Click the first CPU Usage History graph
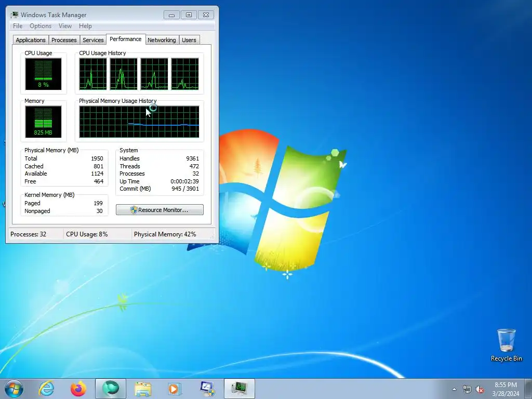The height and width of the screenshot is (399, 532). 92,74
